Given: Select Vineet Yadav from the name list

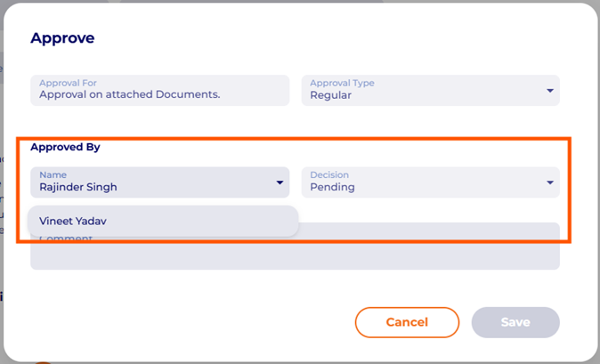Looking at the screenshot, I should coord(73,221).
